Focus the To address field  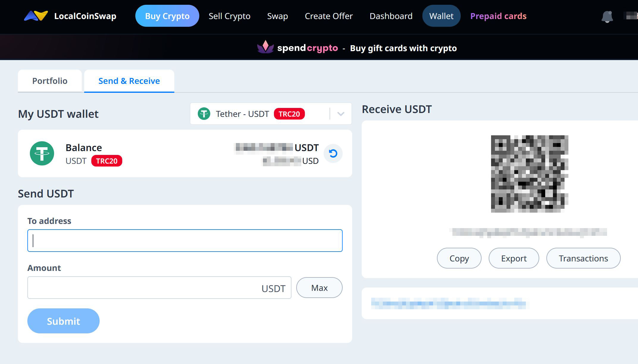click(185, 241)
